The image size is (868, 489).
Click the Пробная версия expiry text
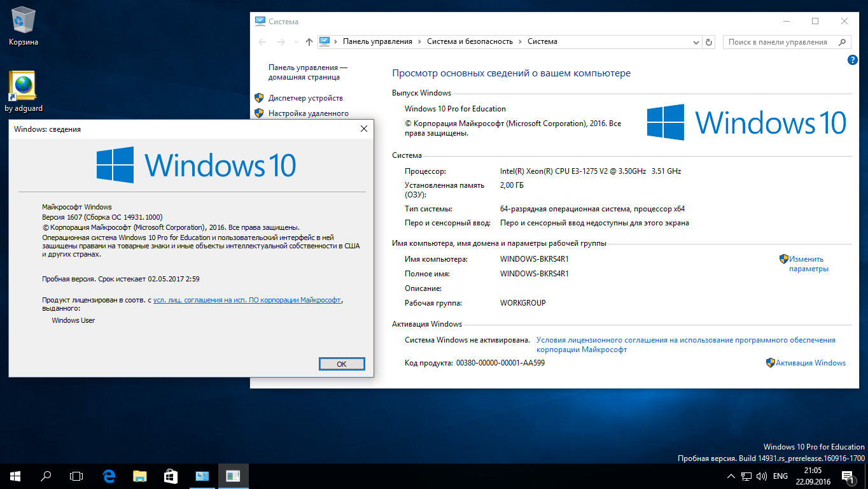pos(121,279)
